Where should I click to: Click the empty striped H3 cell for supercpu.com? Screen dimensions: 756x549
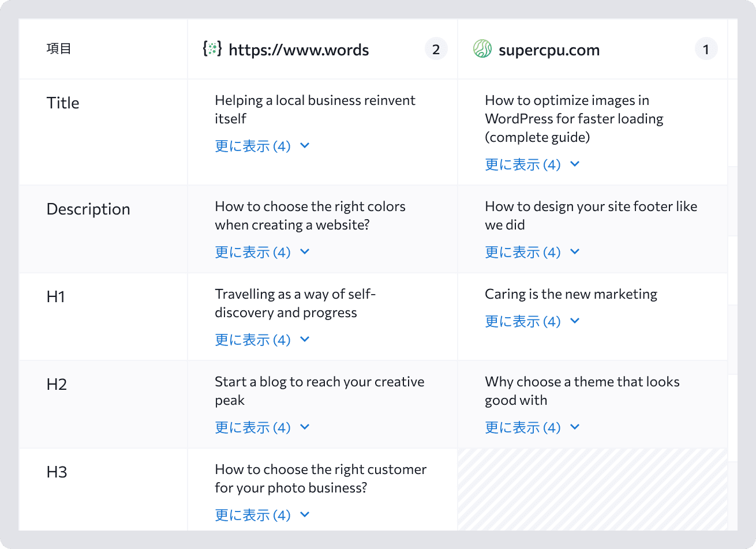(593, 490)
